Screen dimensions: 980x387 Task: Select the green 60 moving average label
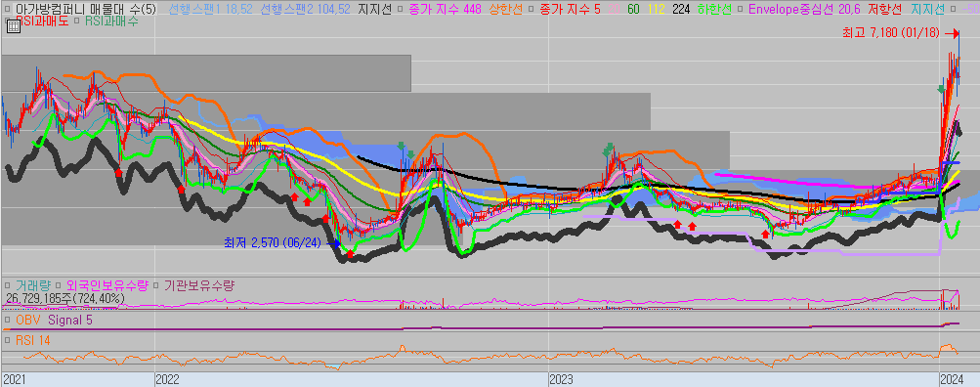(634, 10)
